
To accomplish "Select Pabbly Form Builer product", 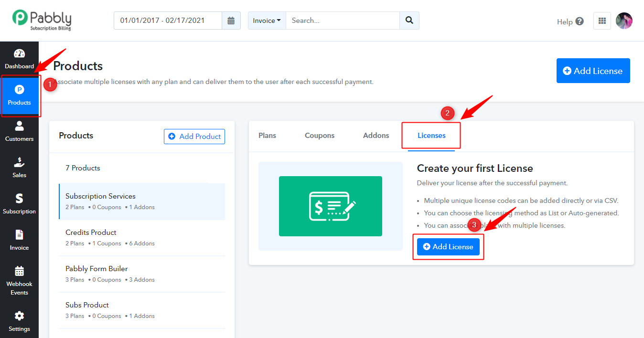I will tap(142, 274).
